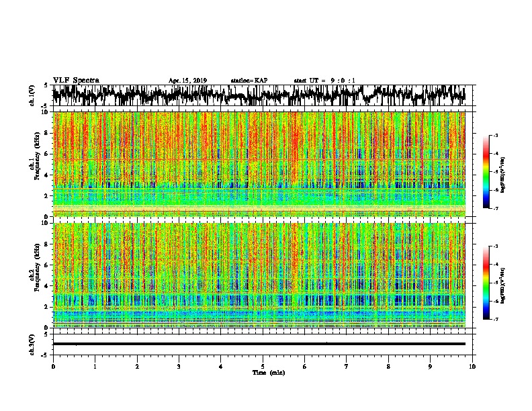Click the "-3" tick on ch.1 colorbar
The height and width of the screenshot is (411, 532).
[x=496, y=135]
